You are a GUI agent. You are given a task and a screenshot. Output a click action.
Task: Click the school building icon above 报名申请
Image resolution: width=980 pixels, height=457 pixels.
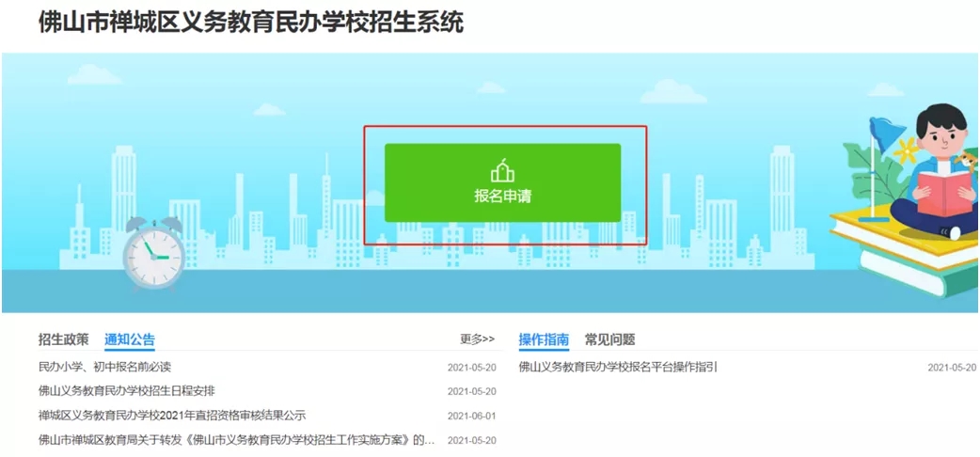coord(502,170)
